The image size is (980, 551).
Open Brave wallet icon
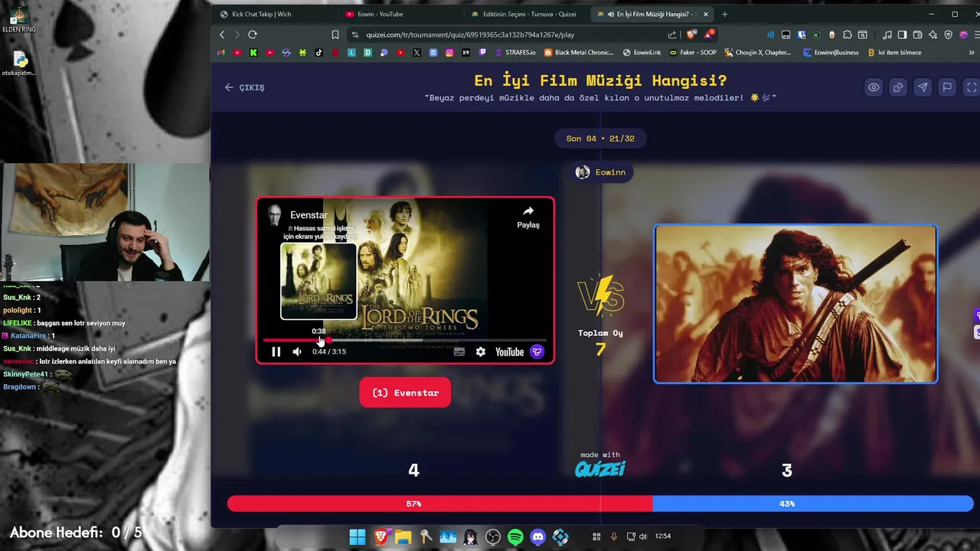click(918, 34)
